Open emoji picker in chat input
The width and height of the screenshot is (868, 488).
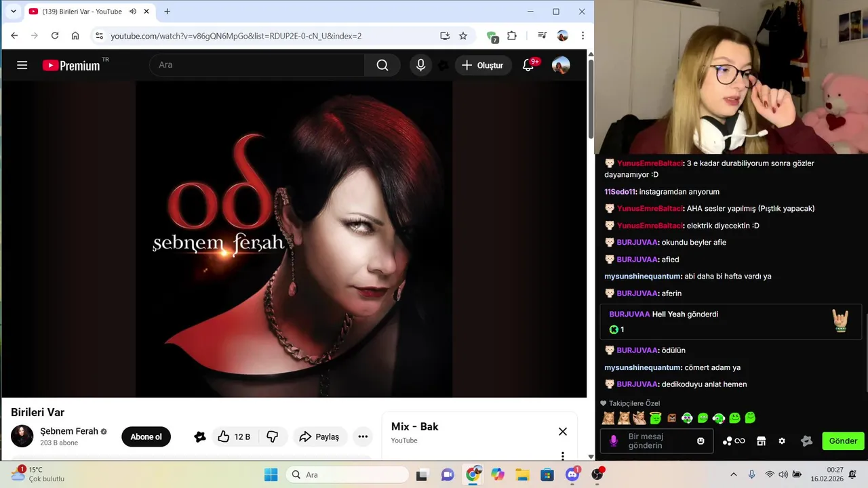[701, 441]
